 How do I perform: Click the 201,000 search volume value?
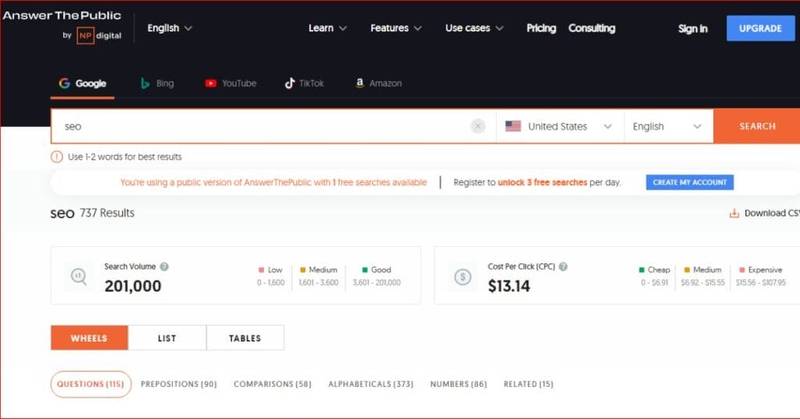133,286
